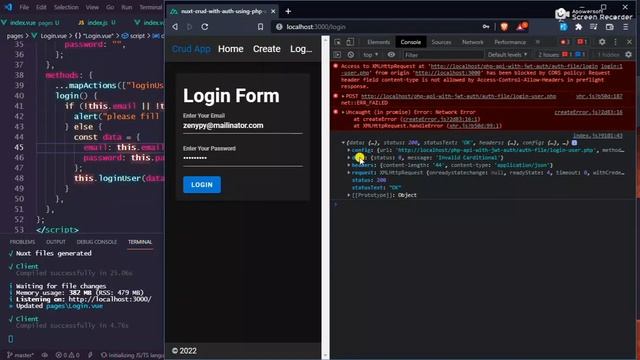
Task: Open a new browser tab with plus
Action: (288, 11)
